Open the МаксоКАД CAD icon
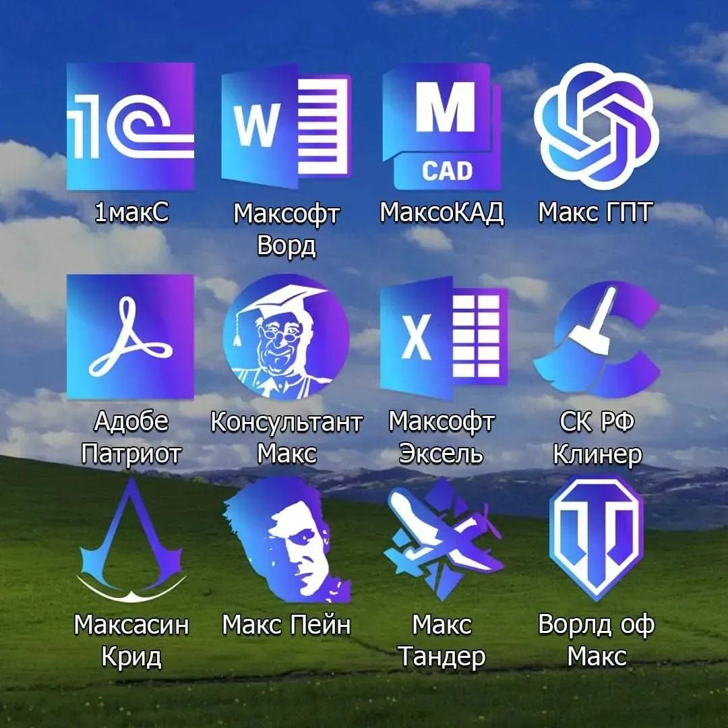Viewport: 728px width, 728px height. tap(442, 127)
